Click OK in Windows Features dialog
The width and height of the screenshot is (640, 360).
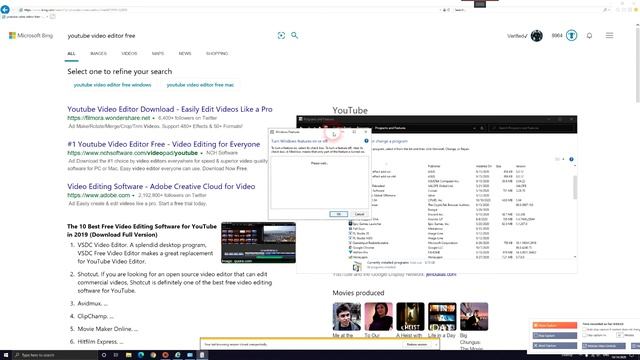(338, 214)
